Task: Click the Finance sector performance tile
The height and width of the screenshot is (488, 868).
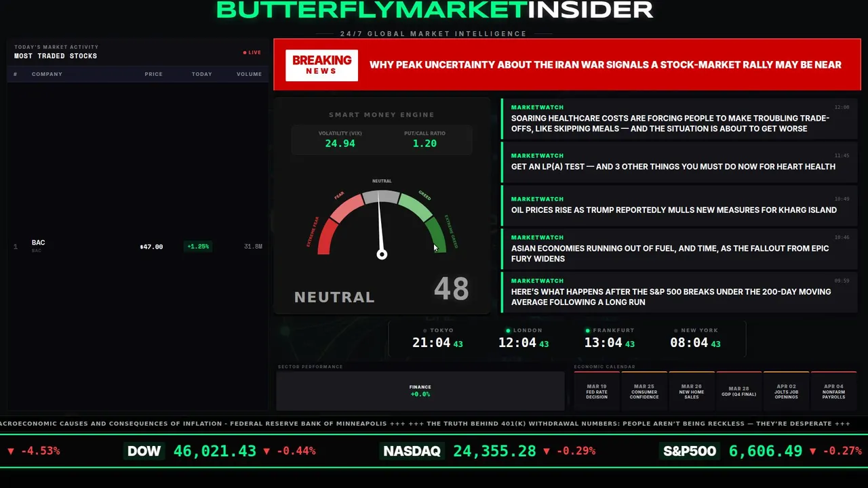Action: (x=420, y=391)
